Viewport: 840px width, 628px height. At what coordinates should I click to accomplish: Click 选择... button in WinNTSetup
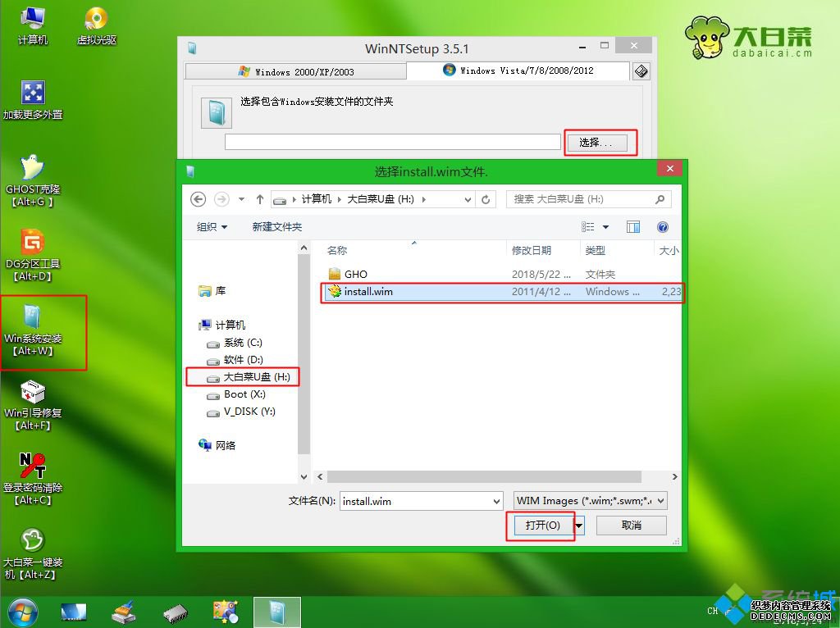(x=596, y=143)
